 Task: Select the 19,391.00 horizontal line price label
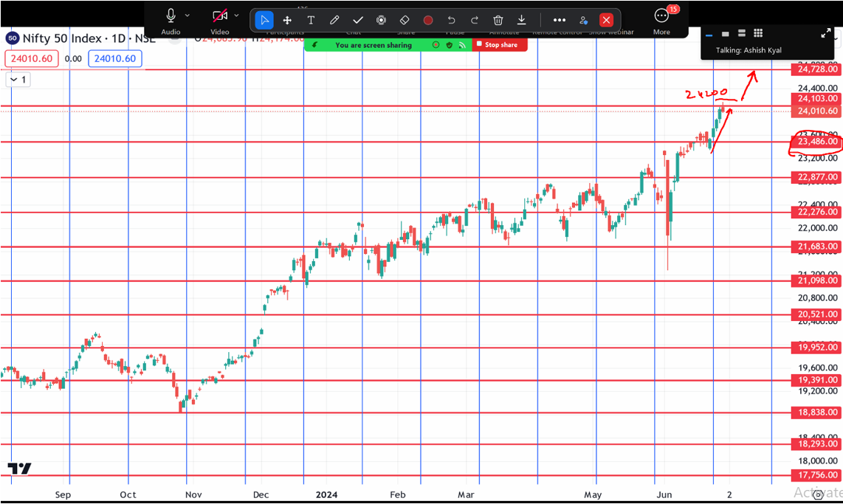tap(817, 381)
